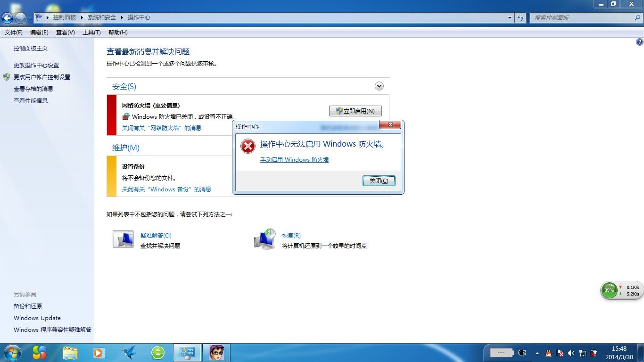Click the blue help question mark icon
644x362 pixels.
(x=639, y=42)
